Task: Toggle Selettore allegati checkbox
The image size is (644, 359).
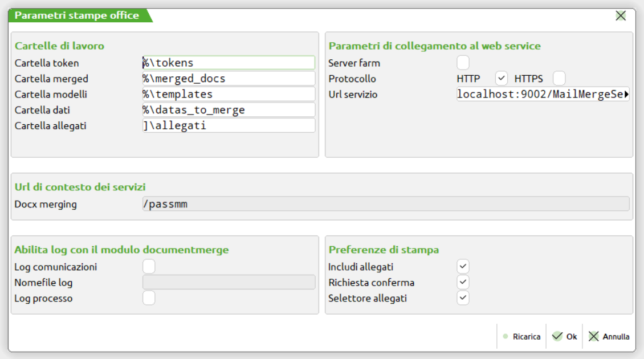Action: (x=463, y=298)
